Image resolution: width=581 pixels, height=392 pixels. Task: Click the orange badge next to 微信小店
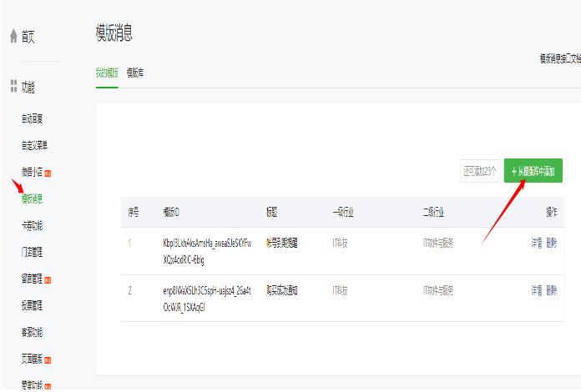pos(48,173)
